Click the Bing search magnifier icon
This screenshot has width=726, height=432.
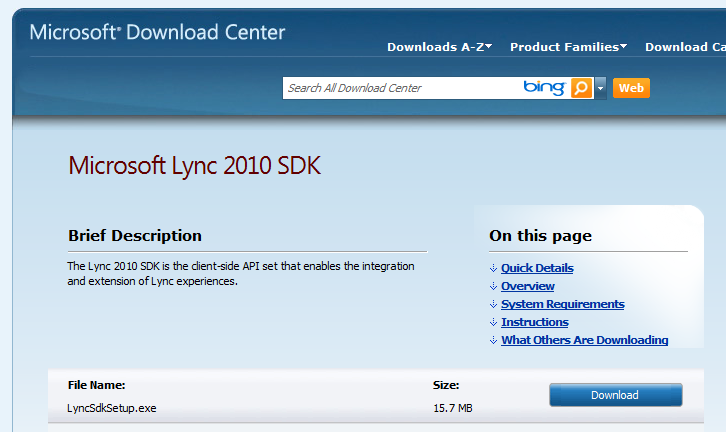click(581, 88)
